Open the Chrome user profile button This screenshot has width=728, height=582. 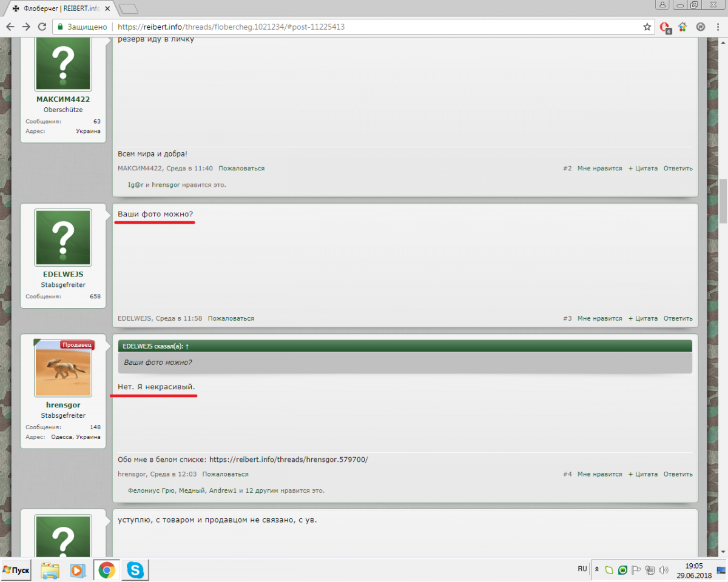pyautogui.click(x=662, y=5)
